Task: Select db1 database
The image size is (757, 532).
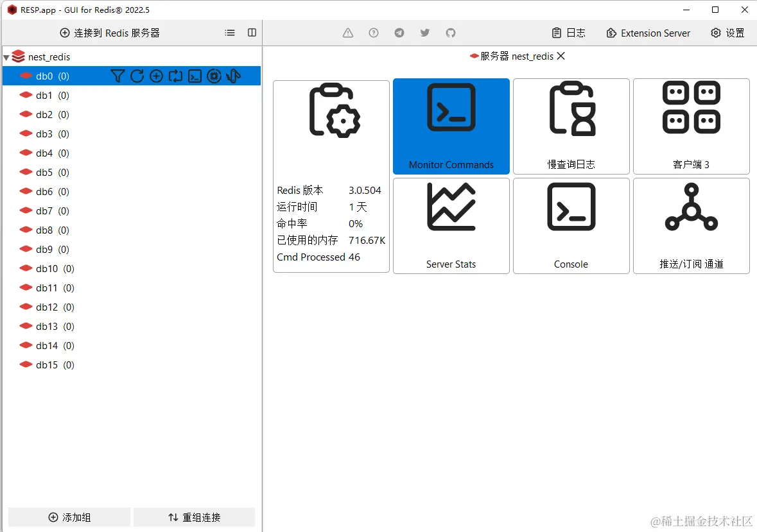Action: [132, 96]
